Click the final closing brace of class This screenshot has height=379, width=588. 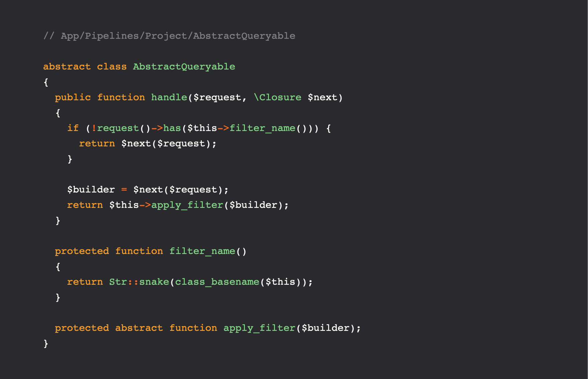[46, 343]
